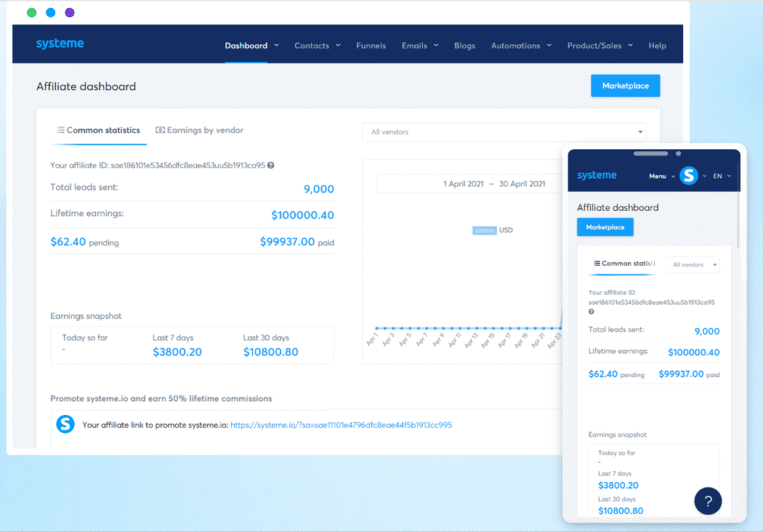This screenshot has height=532, width=763.
Task: Expand the Contacts chevron arrow
Action: point(338,45)
